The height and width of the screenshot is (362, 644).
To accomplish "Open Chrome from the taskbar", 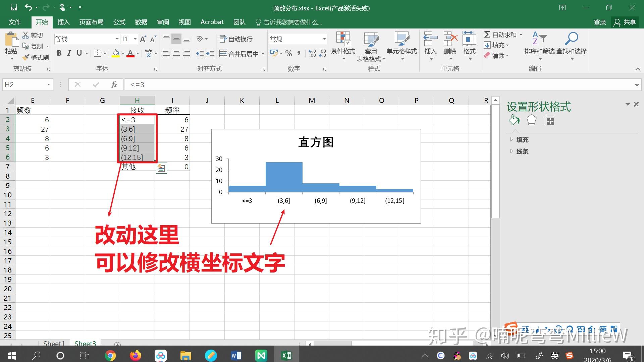I will coord(110,355).
